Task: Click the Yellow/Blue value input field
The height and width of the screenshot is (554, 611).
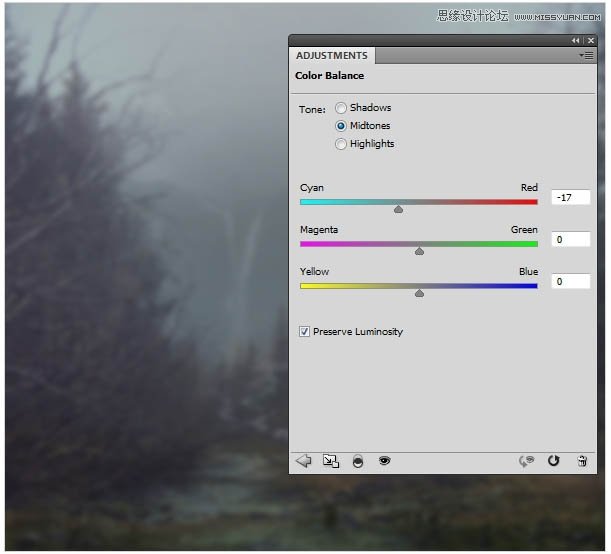Action: 570,282
